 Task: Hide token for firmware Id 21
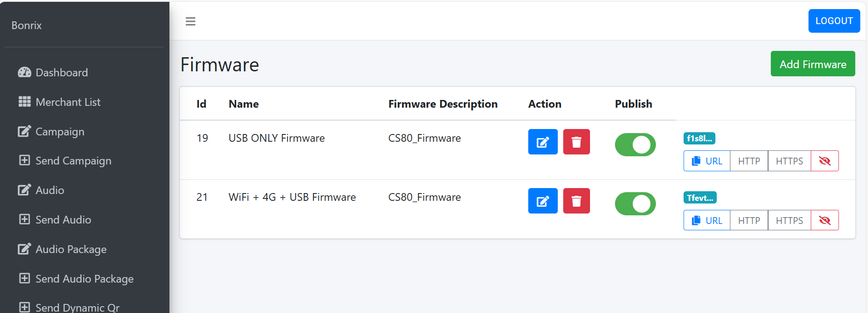[824, 220]
